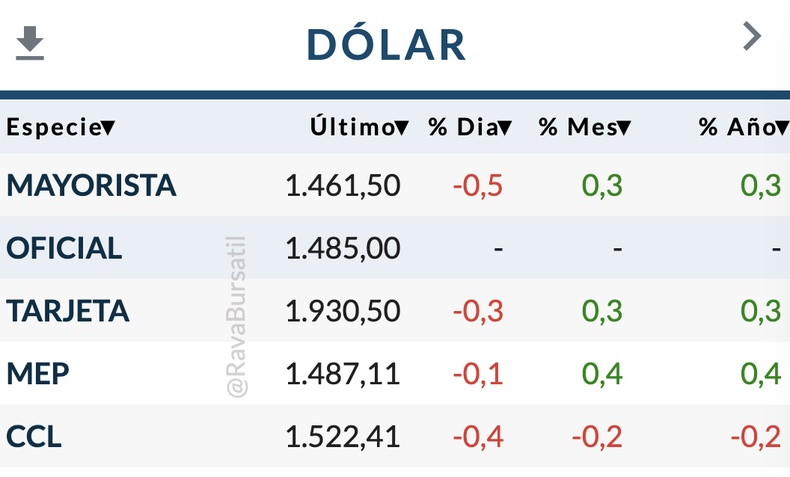Open the MAYORISTA dollar row
Image resolution: width=790 pixels, height=477 pixels.
click(x=91, y=185)
